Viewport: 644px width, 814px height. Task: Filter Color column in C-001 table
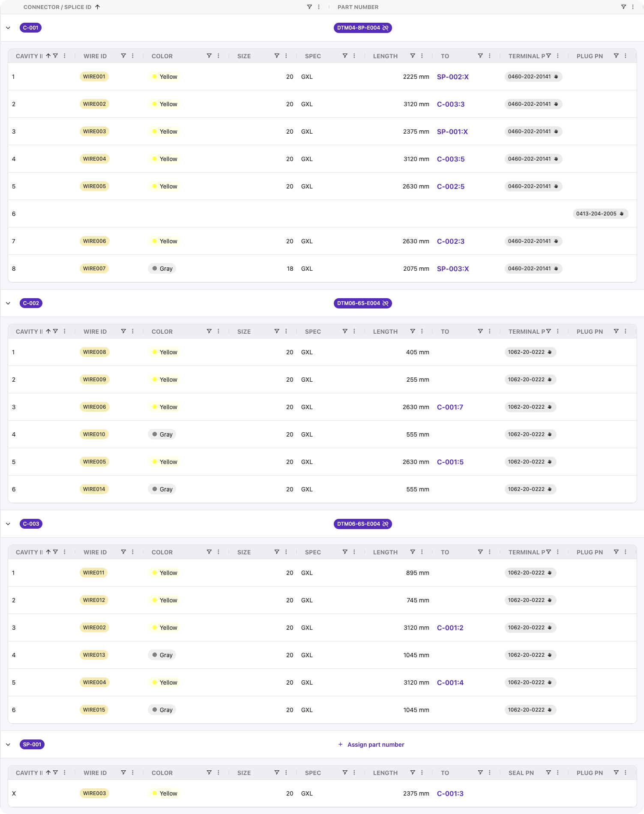point(209,56)
